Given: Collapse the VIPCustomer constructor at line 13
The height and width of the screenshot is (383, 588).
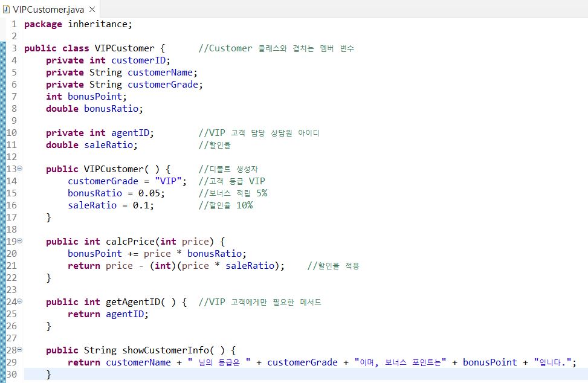Looking at the screenshot, I should click(19, 169).
